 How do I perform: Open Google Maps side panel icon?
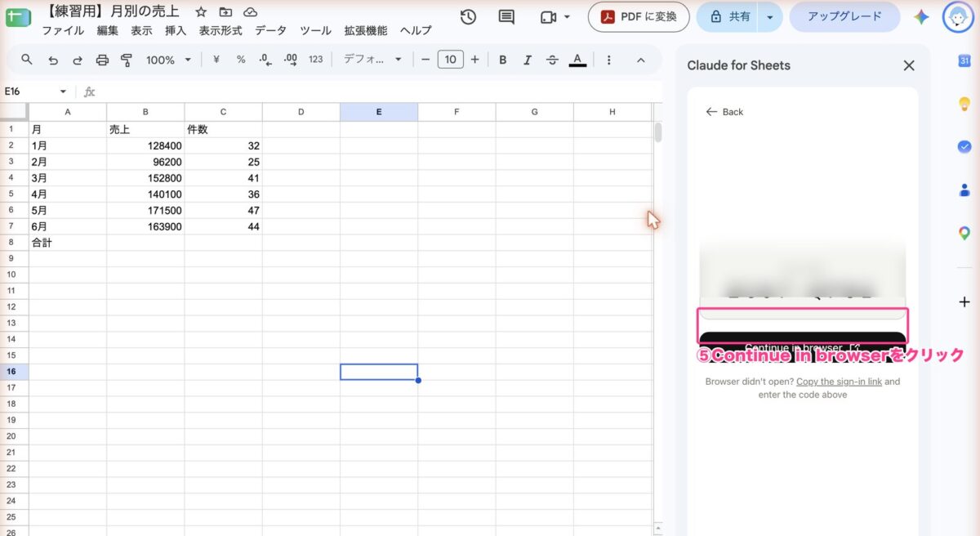coord(964,233)
